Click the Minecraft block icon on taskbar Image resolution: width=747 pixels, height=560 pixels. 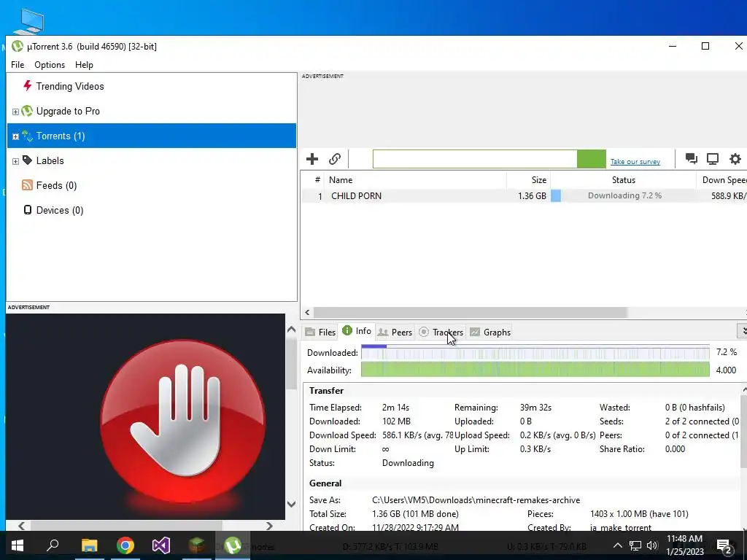tap(197, 545)
